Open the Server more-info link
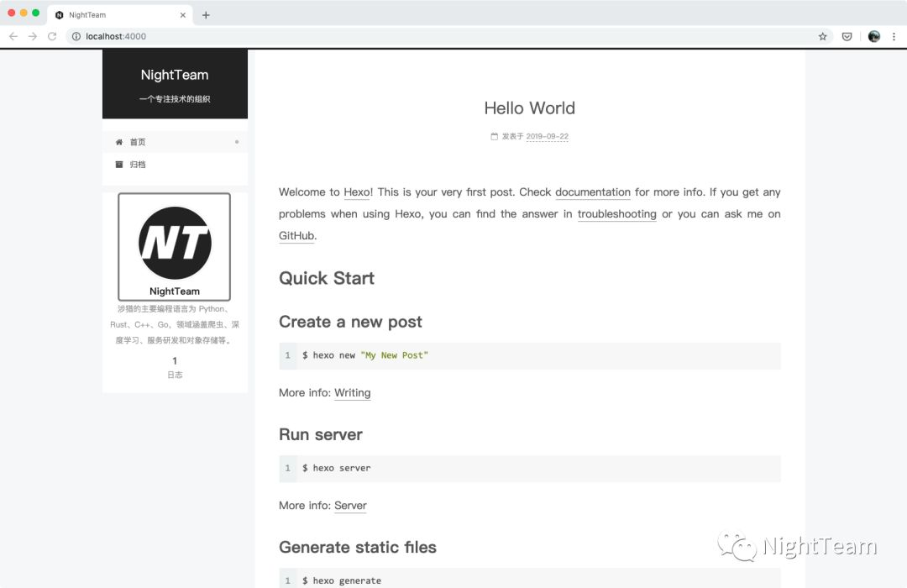The image size is (907, 588). point(350,506)
